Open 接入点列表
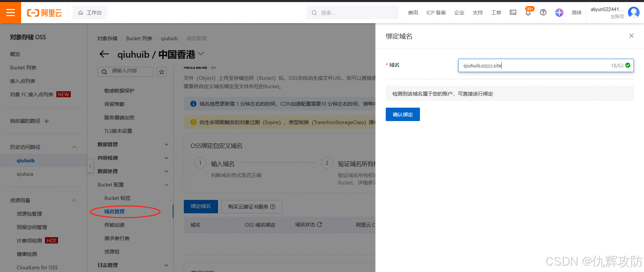The height and width of the screenshot is (272, 644). click(22, 81)
